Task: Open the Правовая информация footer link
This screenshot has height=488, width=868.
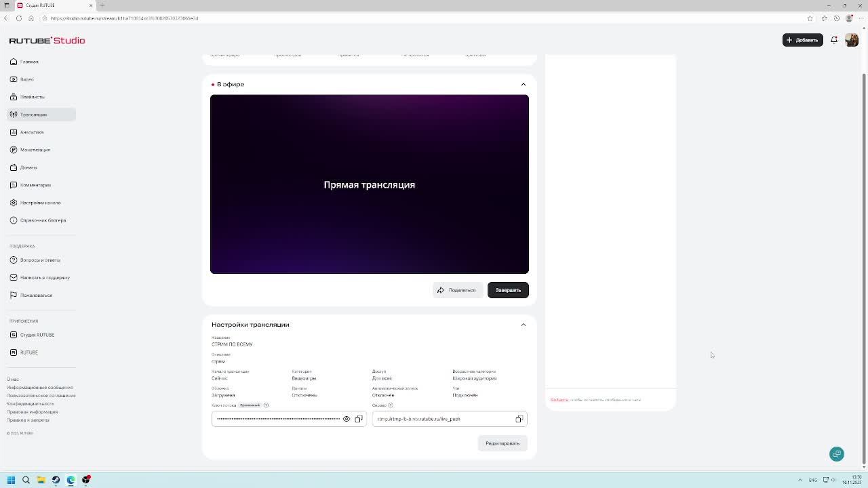Action: click(x=33, y=412)
